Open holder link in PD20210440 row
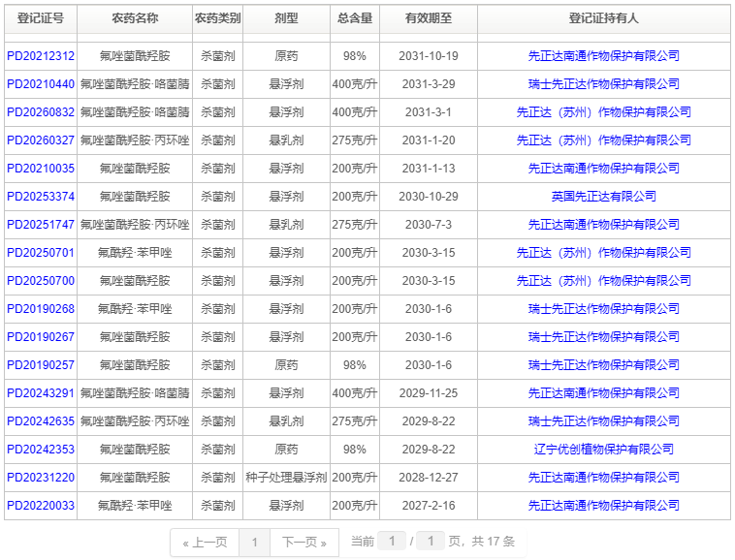This screenshot has height=560, width=735. click(604, 84)
